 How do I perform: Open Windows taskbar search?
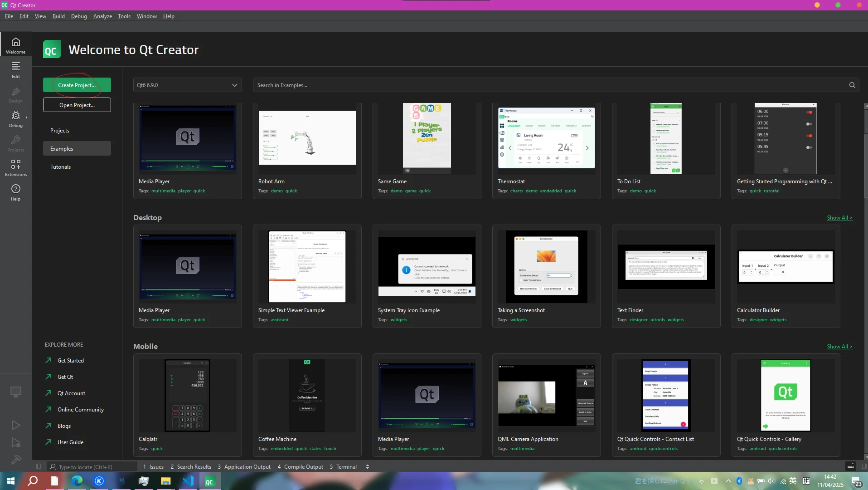(x=33, y=481)
